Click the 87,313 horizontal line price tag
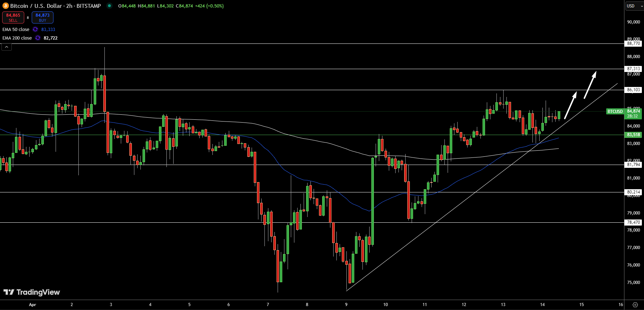 (x=634, y=69)
